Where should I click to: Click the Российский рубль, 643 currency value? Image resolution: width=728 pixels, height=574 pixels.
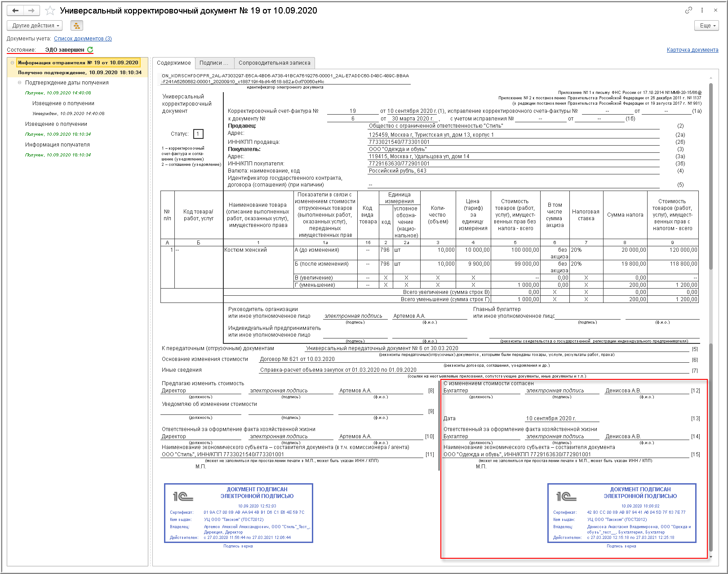[398, 171]
